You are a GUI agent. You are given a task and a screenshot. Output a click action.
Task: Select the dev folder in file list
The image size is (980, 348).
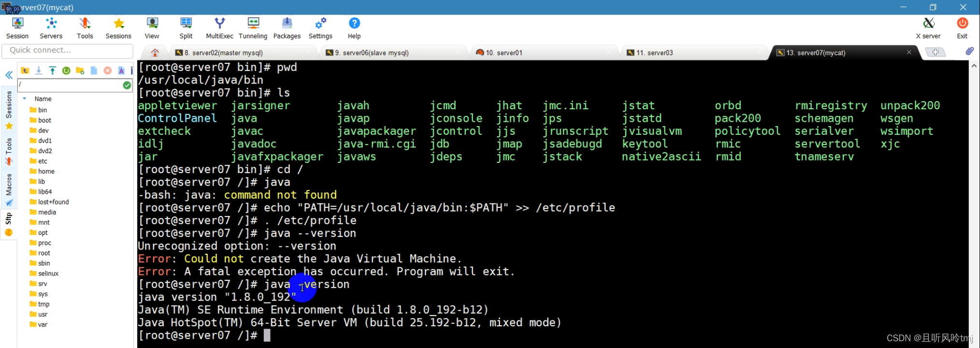(39, 130)
